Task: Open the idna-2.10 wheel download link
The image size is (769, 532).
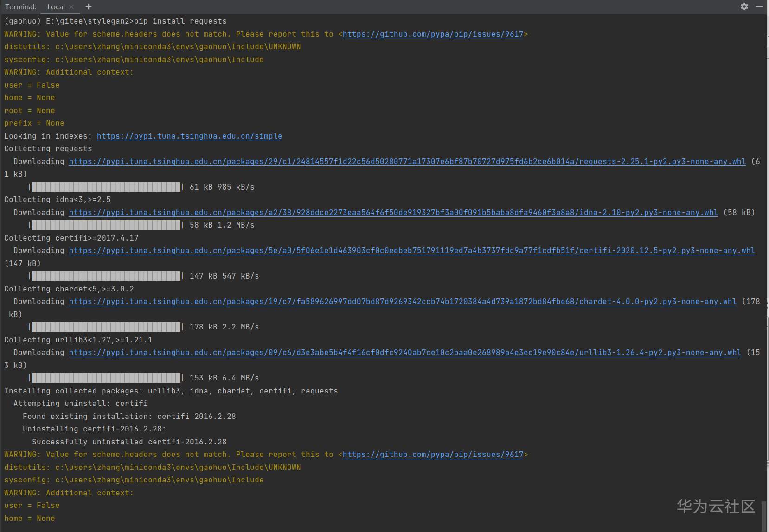Action: coord(393,213)
